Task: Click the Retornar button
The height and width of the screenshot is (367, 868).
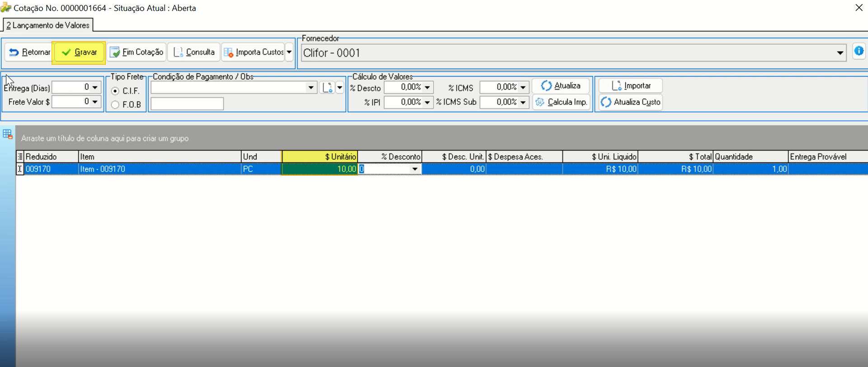Action: (28, 52)
